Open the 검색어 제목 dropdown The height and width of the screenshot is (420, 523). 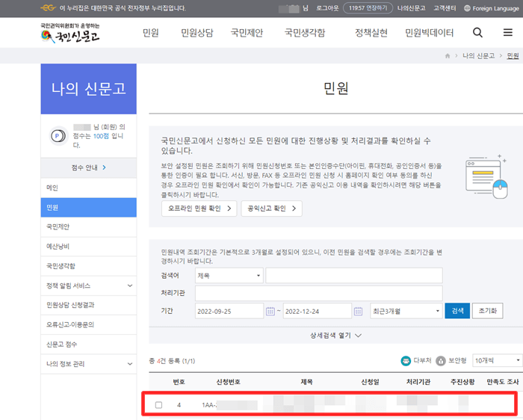(229, 276)
